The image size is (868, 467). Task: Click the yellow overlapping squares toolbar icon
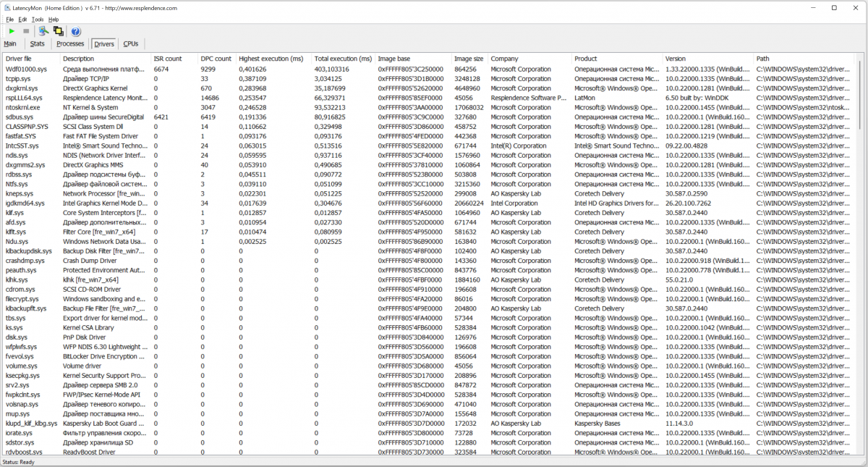[x=58, y=31]
